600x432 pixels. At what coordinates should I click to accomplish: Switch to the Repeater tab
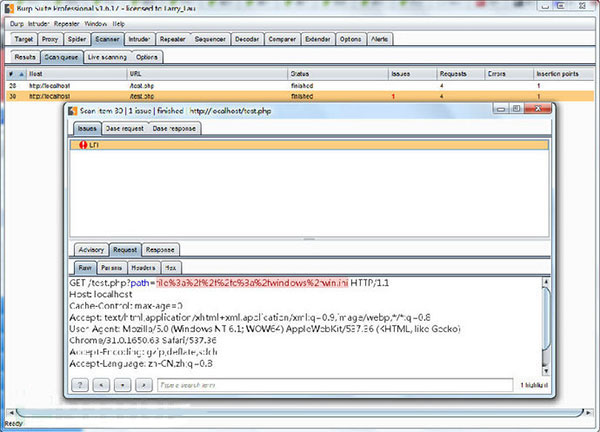(172, 39)
